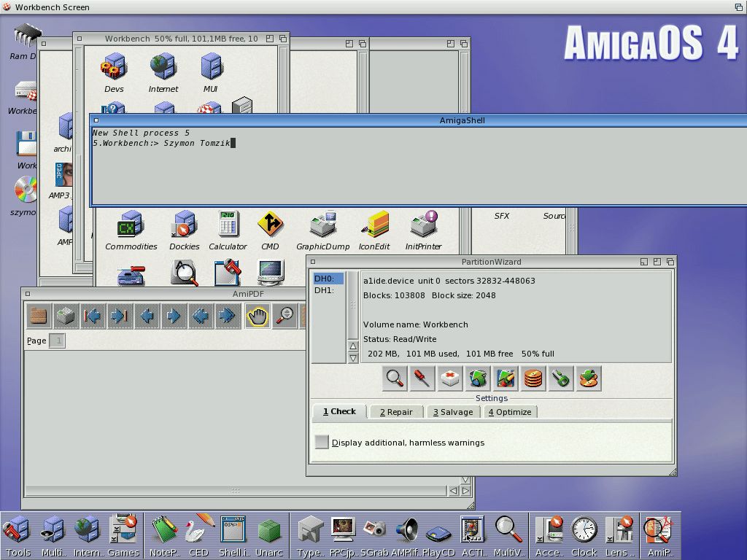Open the Devs drawer in Workbench window
The height and width of the screenshot is (560, 747).
[114, 72]
